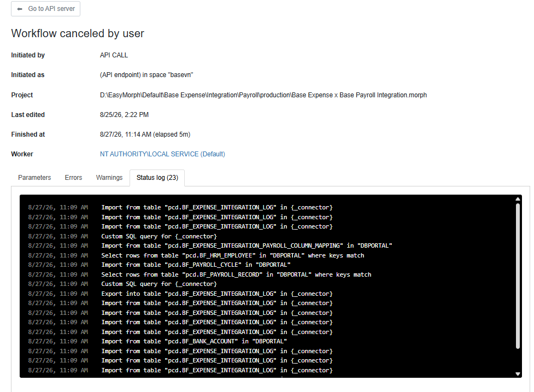Select the Export into table log line
534x392 pixels.
click(216, 294)
